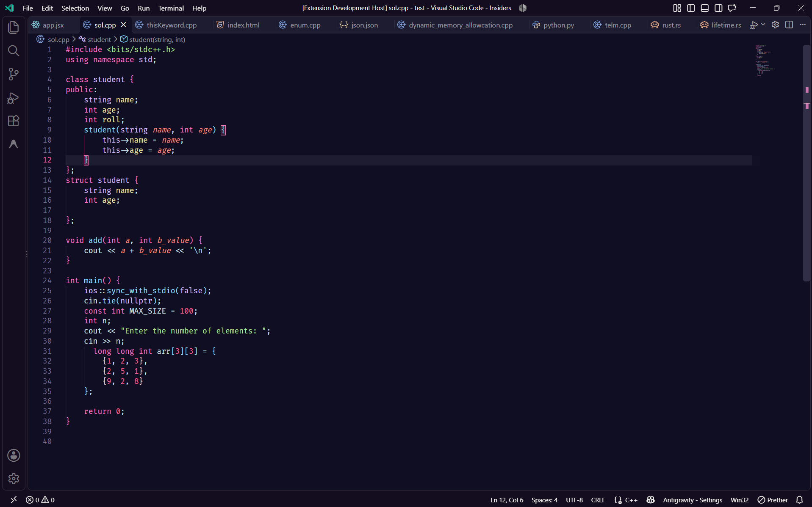Click the Prettier status bar item
Screen dimensions: 812x507
[773, 500]
